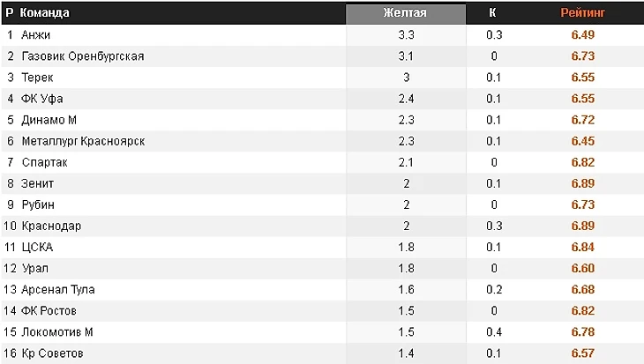Select the Терек team link

tap(37, 78)
